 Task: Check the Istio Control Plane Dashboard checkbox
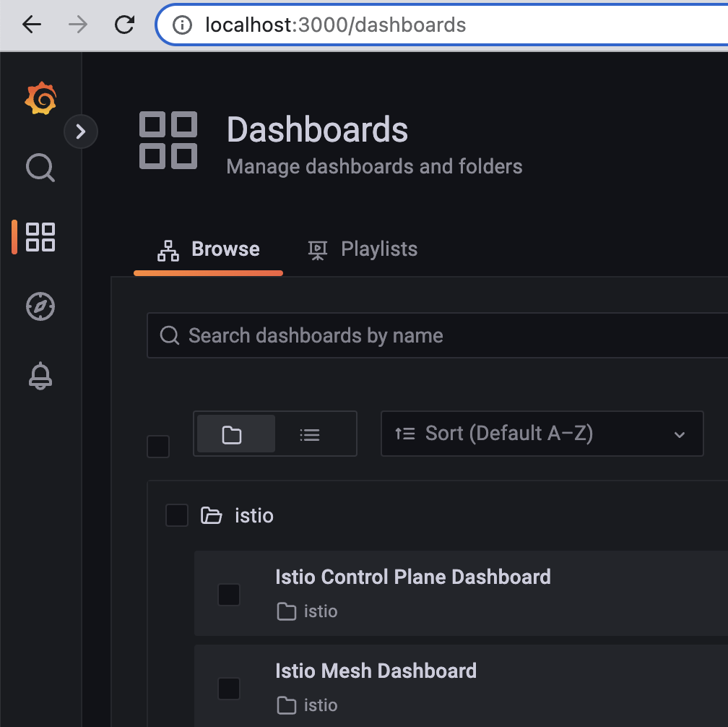(x=229, y=595)
